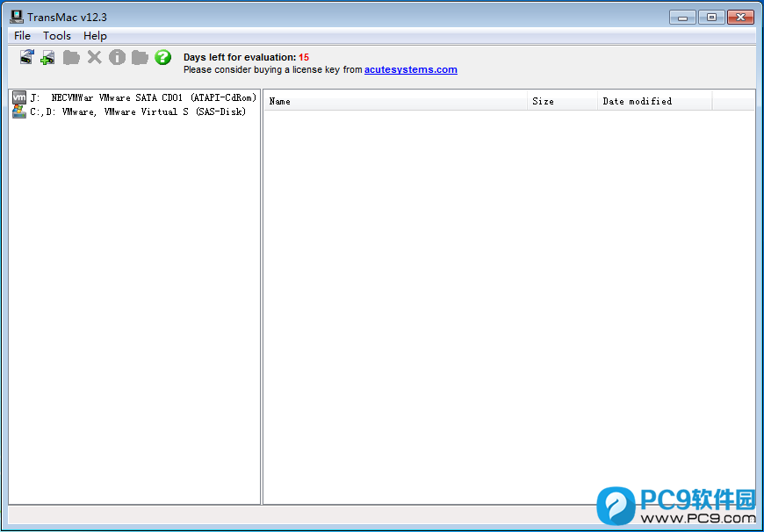Open help via the green question mark icon
This screenshot has height=532, width=764.
coord(162,57)
